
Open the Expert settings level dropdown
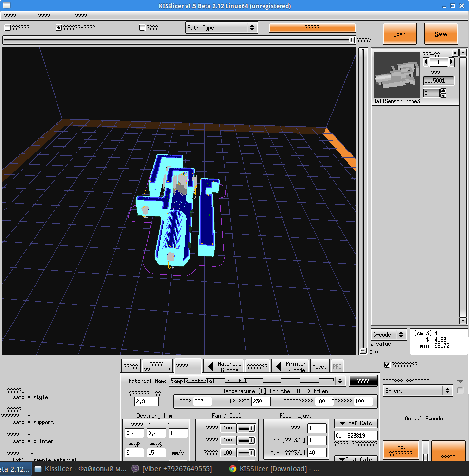coord(418,391)
